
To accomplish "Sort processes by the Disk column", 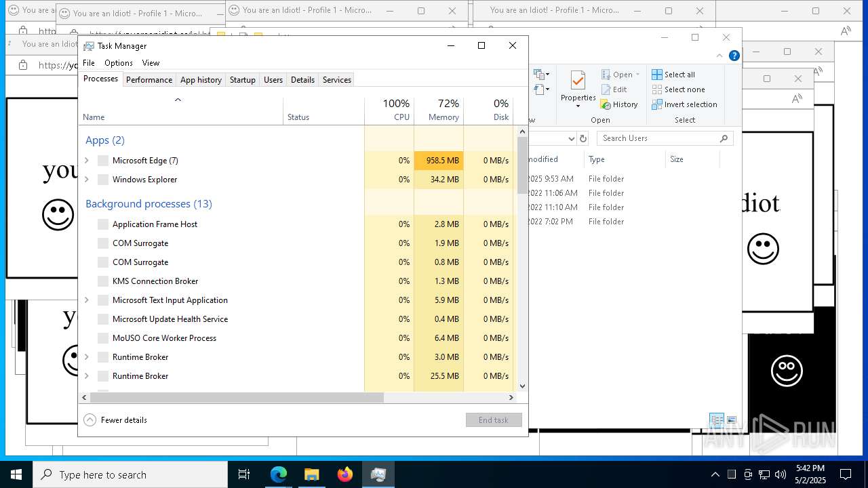I will tap(488, 111).
